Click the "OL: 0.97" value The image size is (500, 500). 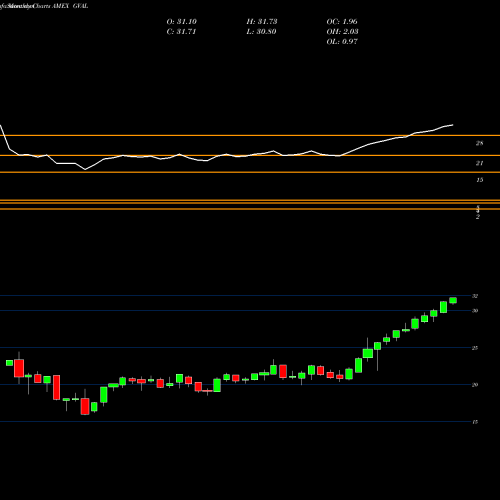(x=342, y=42)
